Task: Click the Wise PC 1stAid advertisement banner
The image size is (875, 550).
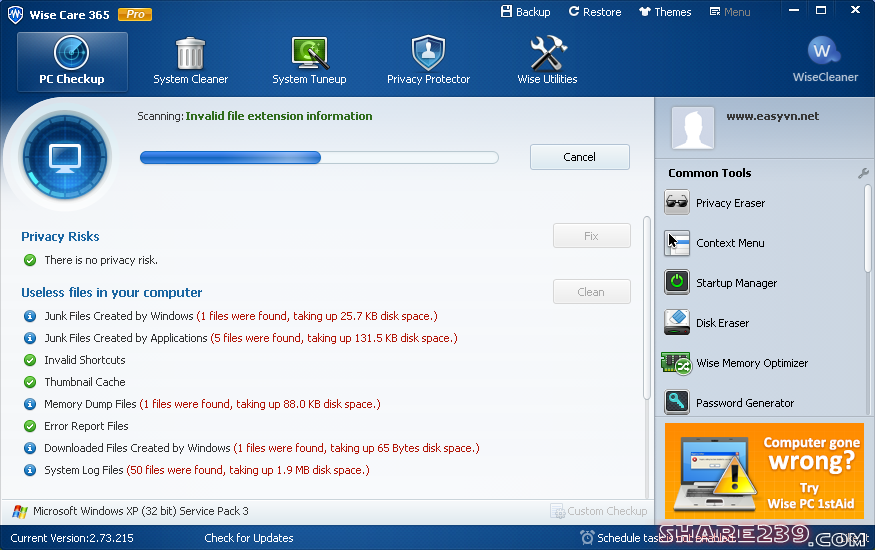Action: pos(765,470)
